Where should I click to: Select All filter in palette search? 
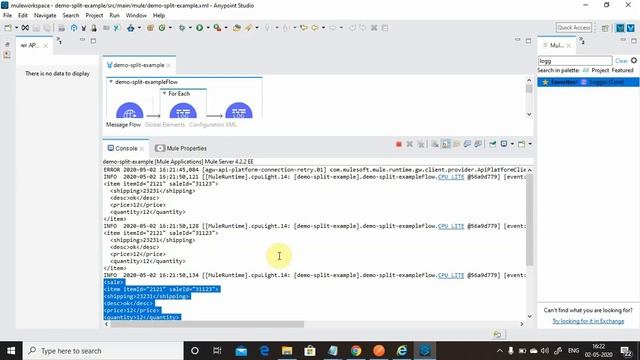586,70
